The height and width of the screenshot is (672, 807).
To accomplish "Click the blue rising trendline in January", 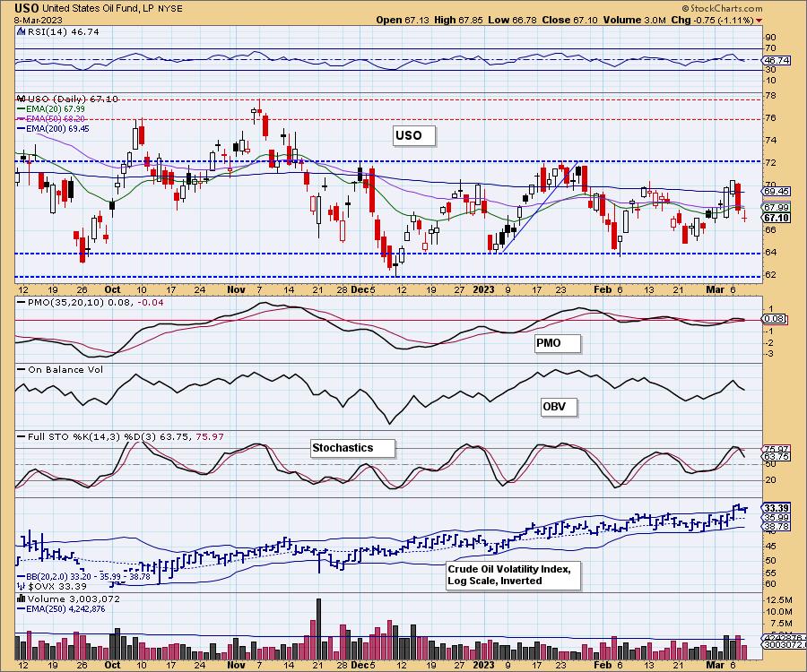I will coord(540,208).
